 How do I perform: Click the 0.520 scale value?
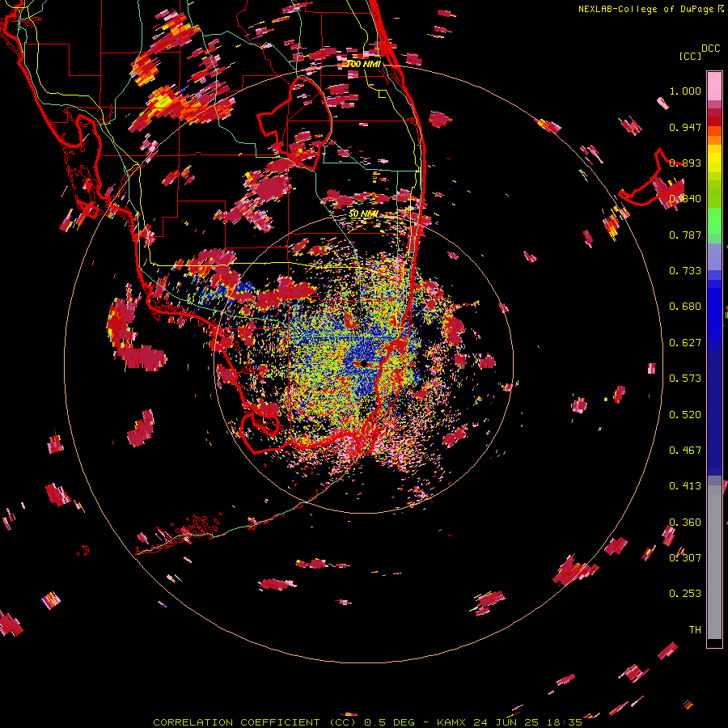(685, 415)
